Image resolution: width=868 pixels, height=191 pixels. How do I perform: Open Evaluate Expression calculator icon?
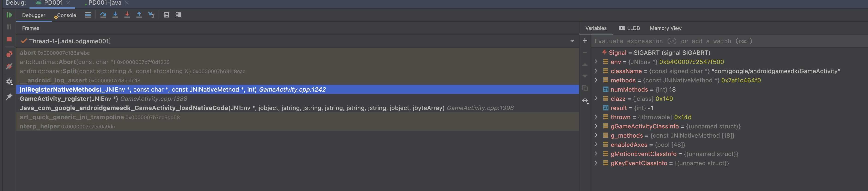click(166, 15)
